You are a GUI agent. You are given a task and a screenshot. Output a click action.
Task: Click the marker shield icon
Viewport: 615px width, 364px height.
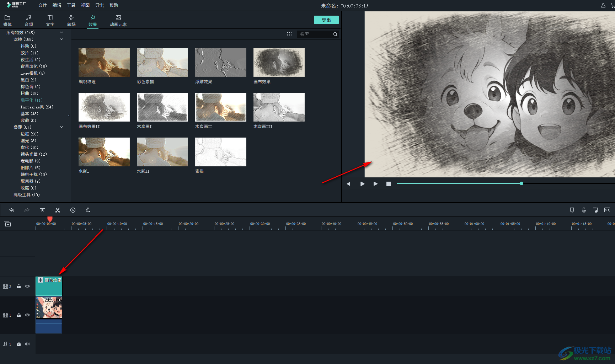572,210
